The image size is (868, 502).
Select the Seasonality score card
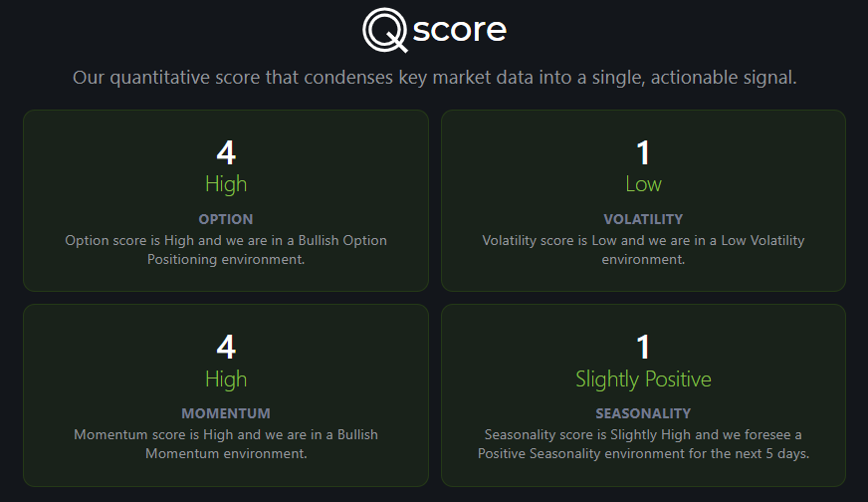coord(643,395)
